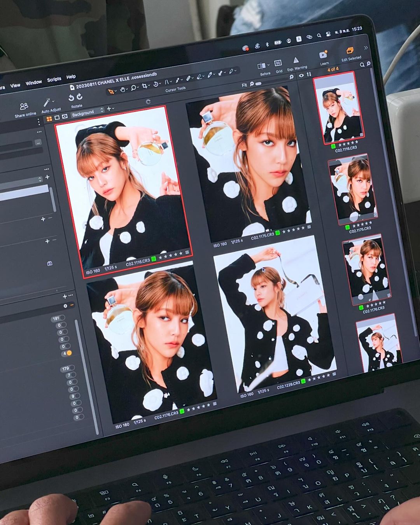Toggle the Exp. Warning overlay
420x525 pixels.
click(296, 60)
